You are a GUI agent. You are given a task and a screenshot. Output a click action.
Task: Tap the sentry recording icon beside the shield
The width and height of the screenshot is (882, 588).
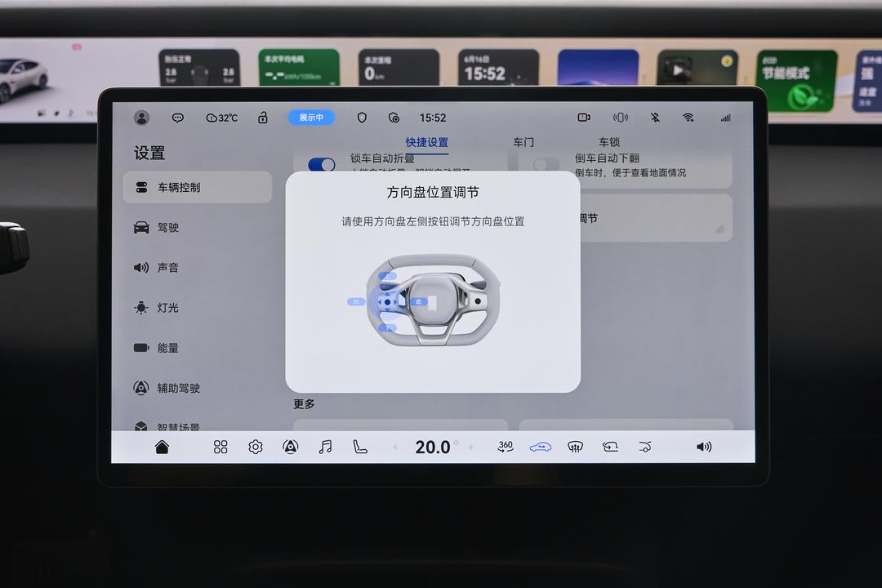point(394,118)
